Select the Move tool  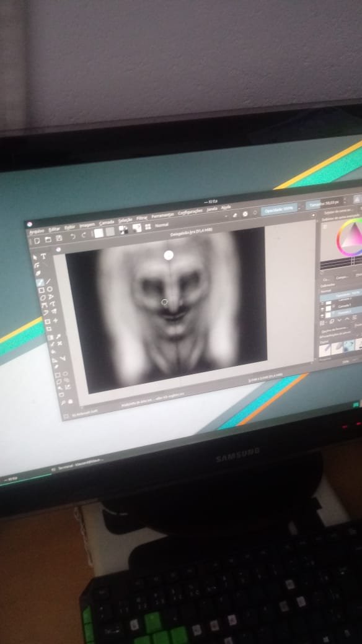click(56, 320)
